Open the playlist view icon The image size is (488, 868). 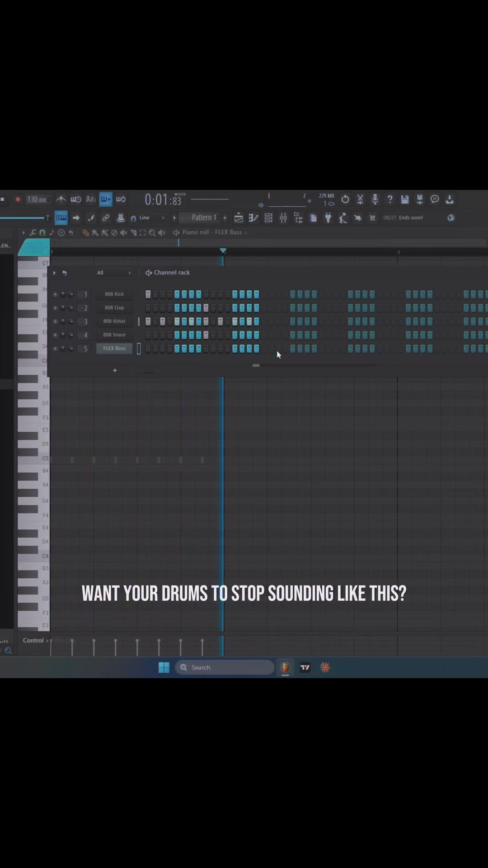[x=239, y=218]
